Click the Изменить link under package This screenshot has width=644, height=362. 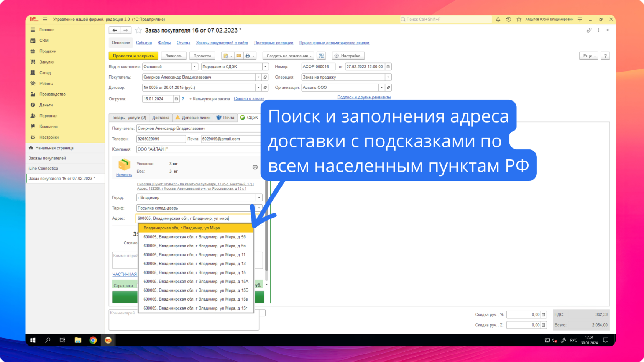pos(124,175)
